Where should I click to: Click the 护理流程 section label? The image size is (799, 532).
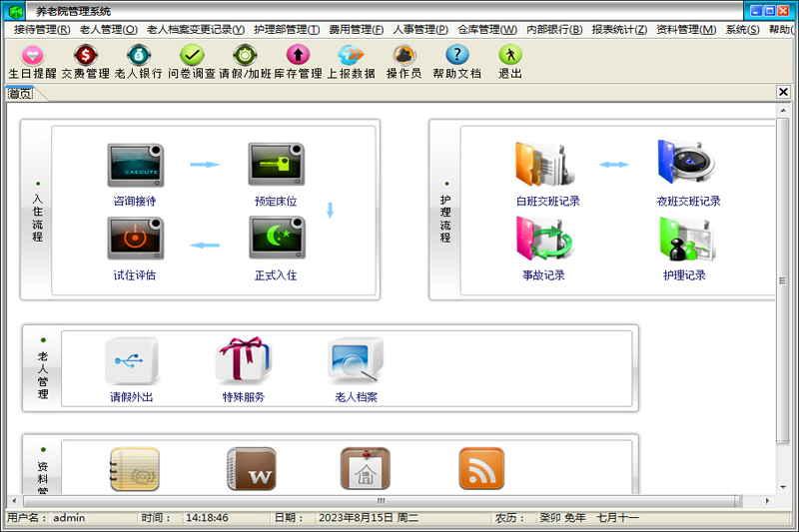[445, 219]
